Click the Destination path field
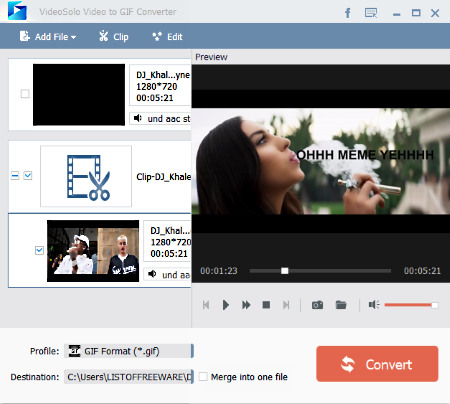 pyautogui.click(x=129, y=377)
